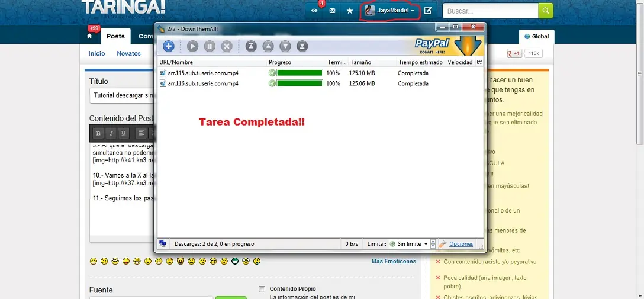Click the pause downloads icon

[x=210, y=46]
